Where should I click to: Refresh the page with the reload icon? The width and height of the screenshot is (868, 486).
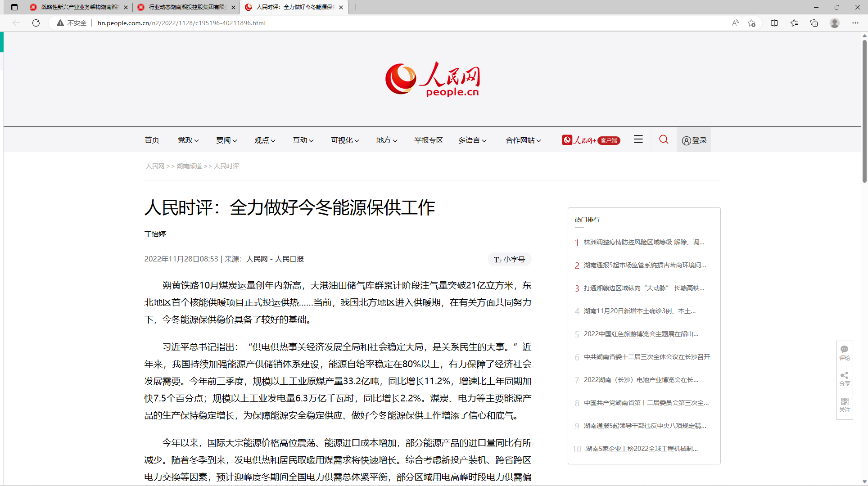36,23
